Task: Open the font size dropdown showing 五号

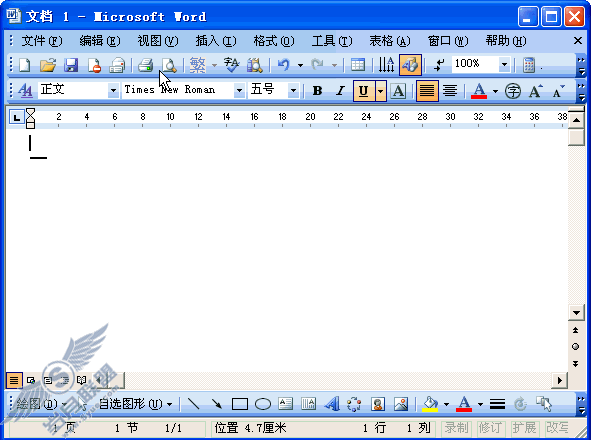Action: click(x=293, y=90)
